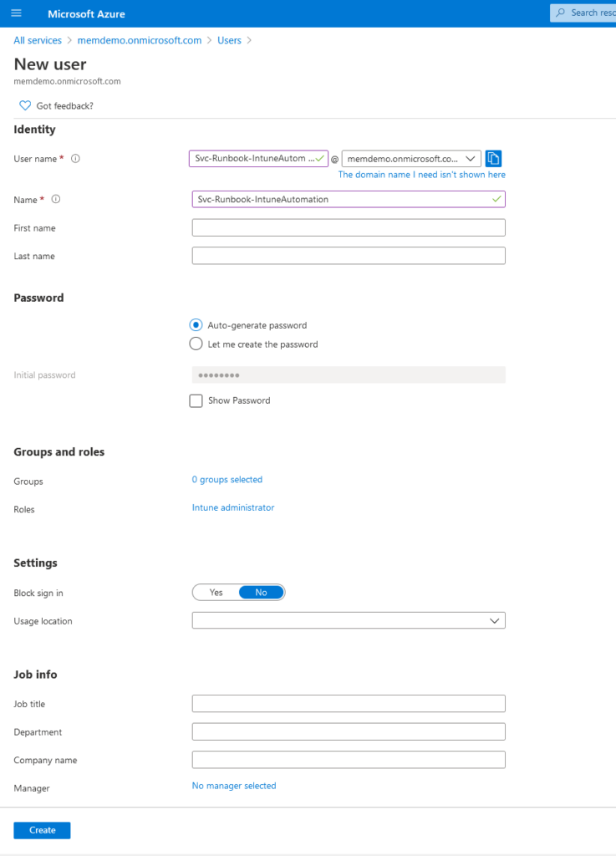Click info icon next to User name
This screenshot has height=856, width=616.
tap(75, 158)
